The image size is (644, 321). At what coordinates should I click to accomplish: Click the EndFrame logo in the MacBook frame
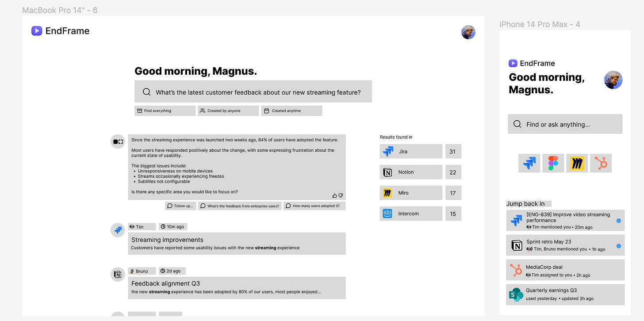(60, 31)
